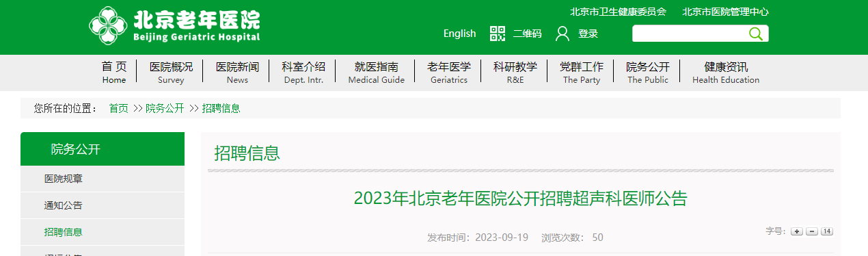This screenshot has width=868, height=256.
Task: Open 健康资讯 Health Education menu
Action: pos(726,72)
